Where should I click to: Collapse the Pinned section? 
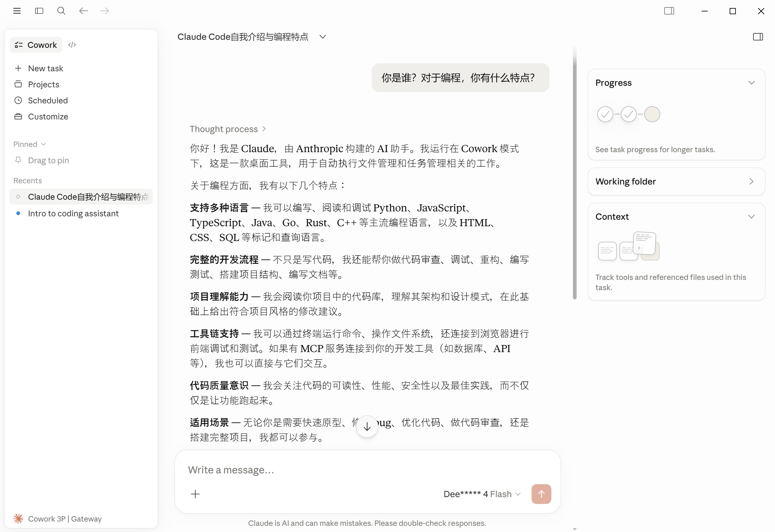[30, 144]
